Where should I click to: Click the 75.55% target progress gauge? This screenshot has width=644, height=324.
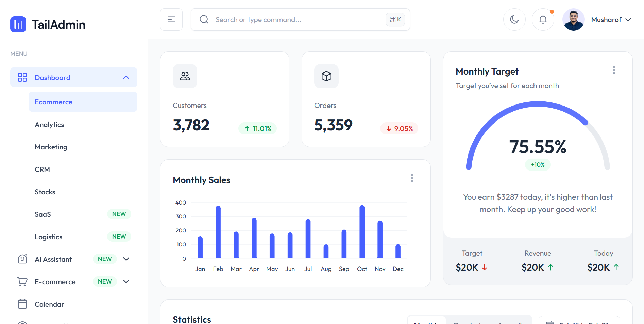tap(538, 146)
